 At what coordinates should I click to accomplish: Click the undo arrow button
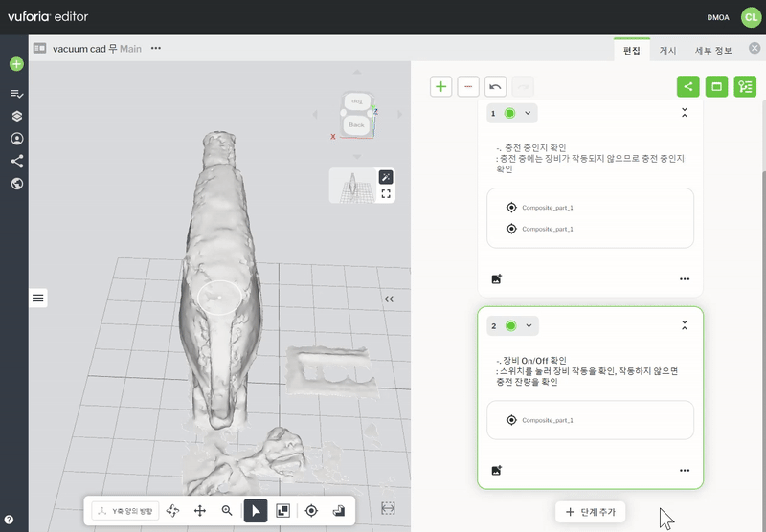pos(495,87)
